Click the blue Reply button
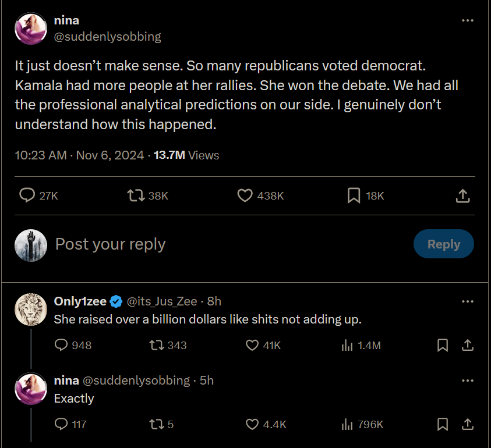The height and width of the screenshot is (448, 491). click(x=443, y=244)
